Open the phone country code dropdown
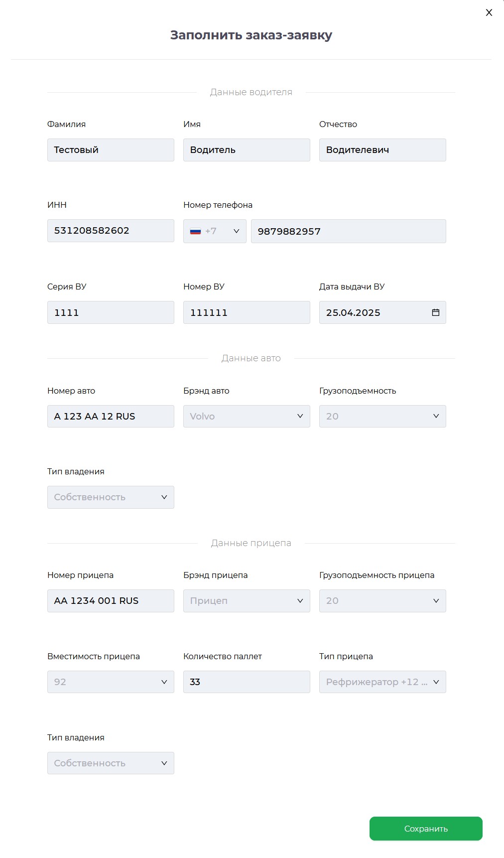This screenshot has height=858, width=504. (215, 231)
